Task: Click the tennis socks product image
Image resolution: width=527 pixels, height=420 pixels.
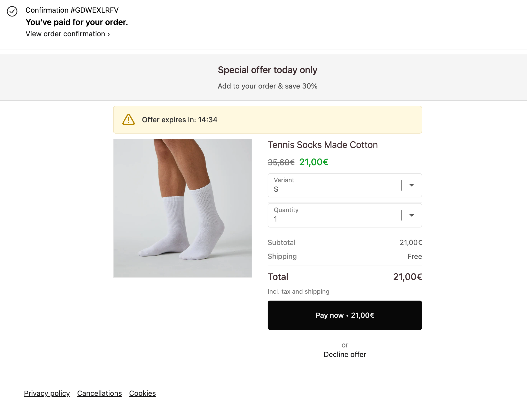Action: tap(183, 208)
